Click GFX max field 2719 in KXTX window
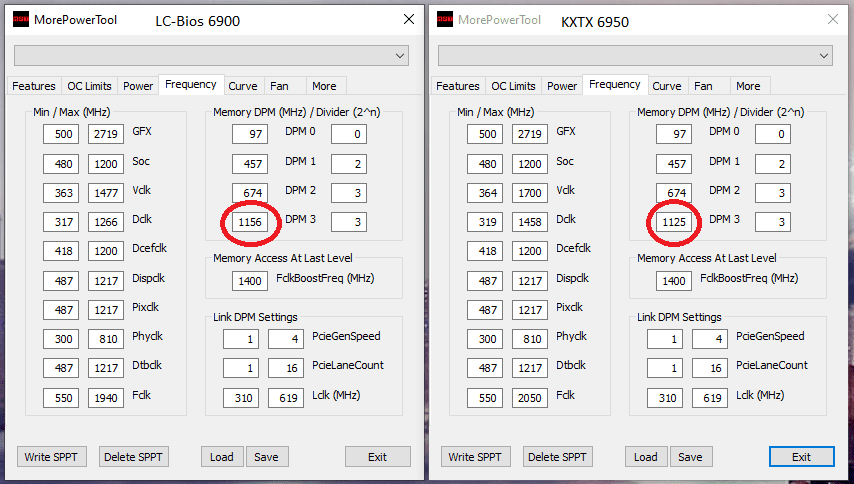This screenshot has height=484, width=854. (530, 134)
